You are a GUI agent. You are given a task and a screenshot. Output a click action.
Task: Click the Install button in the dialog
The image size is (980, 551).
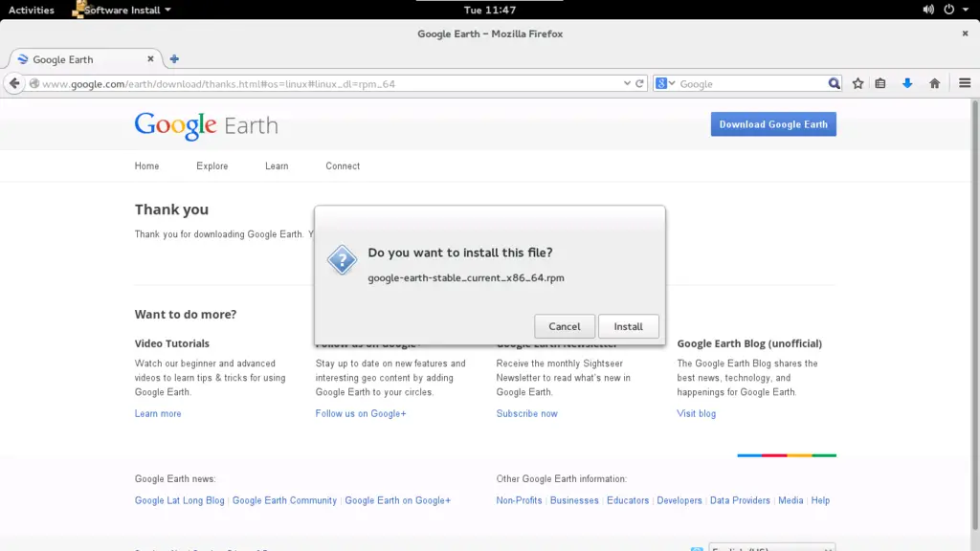coord(628,326)
